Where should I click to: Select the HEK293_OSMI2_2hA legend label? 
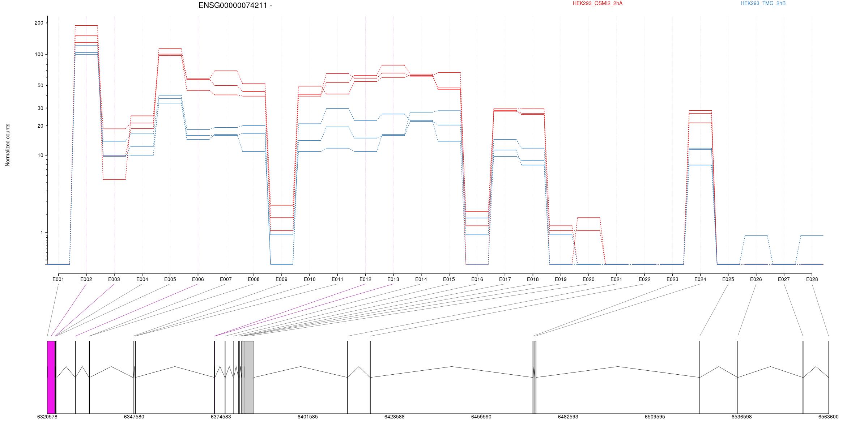click(x=597, y=3)
